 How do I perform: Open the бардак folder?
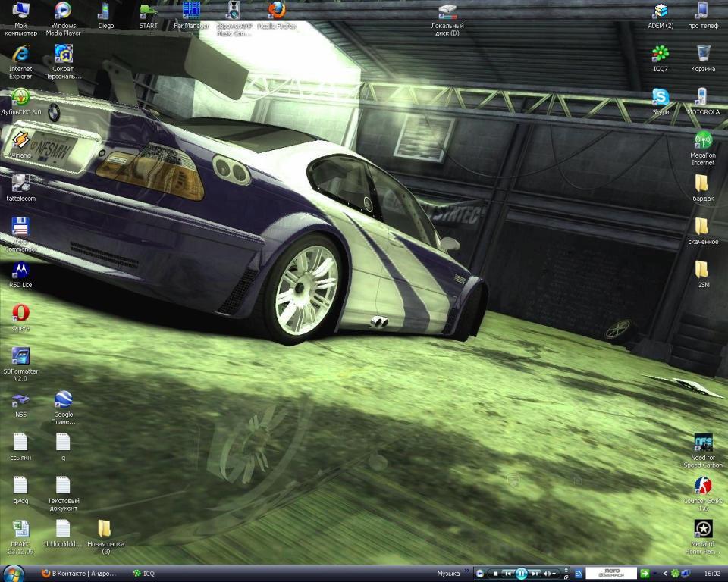[x=703, y=188]
